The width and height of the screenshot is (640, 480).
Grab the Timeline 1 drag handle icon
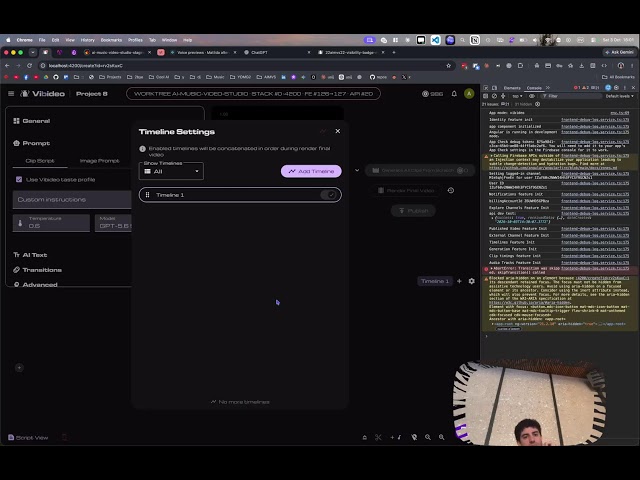click(x=147, y=195)
